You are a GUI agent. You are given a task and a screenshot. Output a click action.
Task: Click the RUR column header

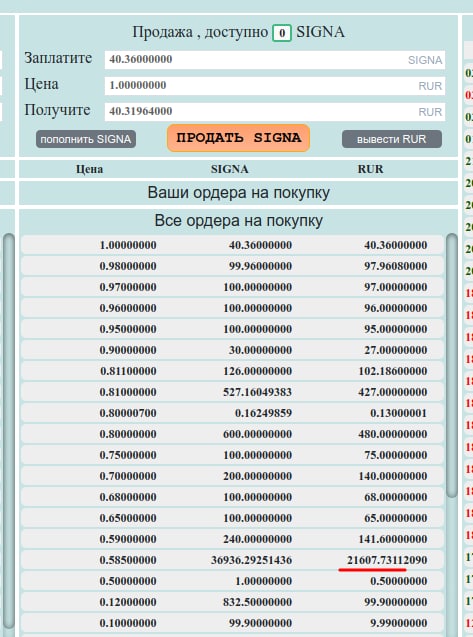coord(370,169)
